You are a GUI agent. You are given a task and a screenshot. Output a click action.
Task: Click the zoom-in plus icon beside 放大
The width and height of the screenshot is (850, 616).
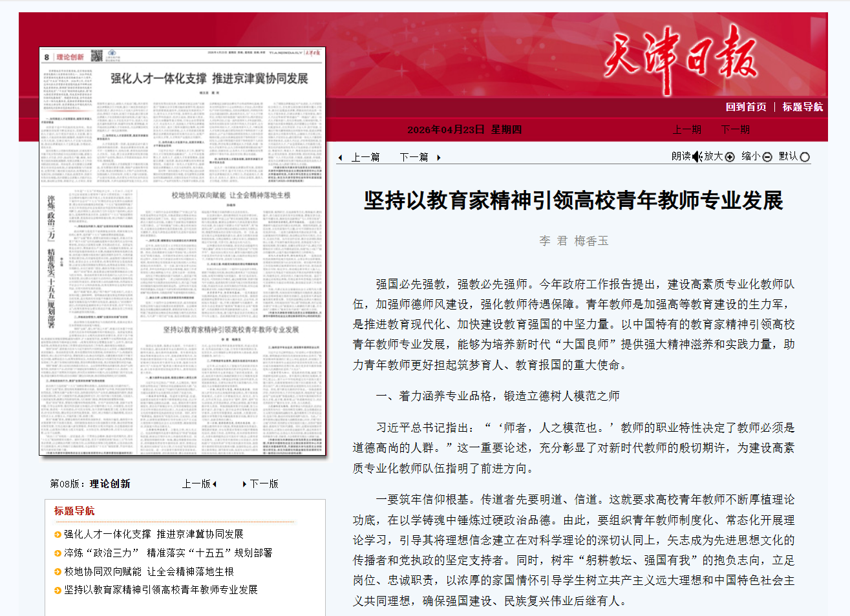[x=730, y=156]
